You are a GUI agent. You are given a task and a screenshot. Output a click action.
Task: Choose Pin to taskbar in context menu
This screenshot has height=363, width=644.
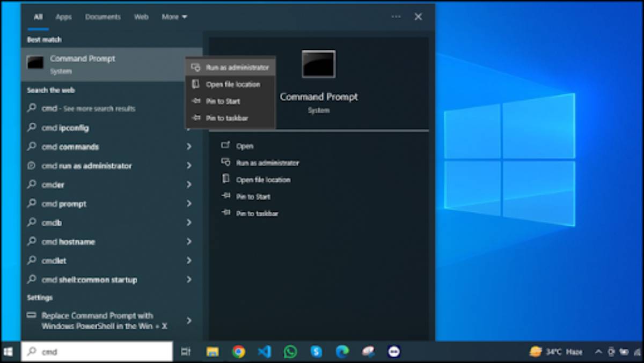point(230,118)
